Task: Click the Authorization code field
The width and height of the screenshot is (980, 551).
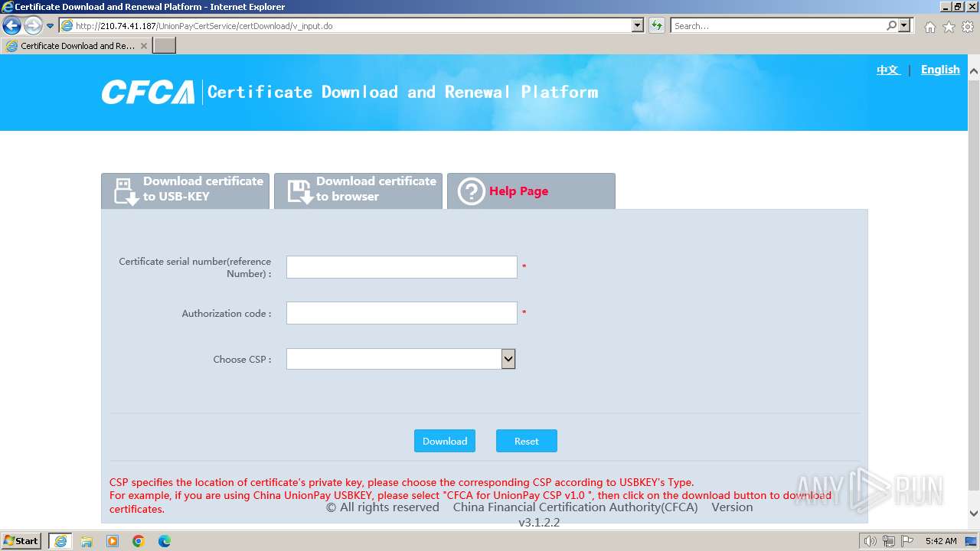Action: [x=402, y=313]
